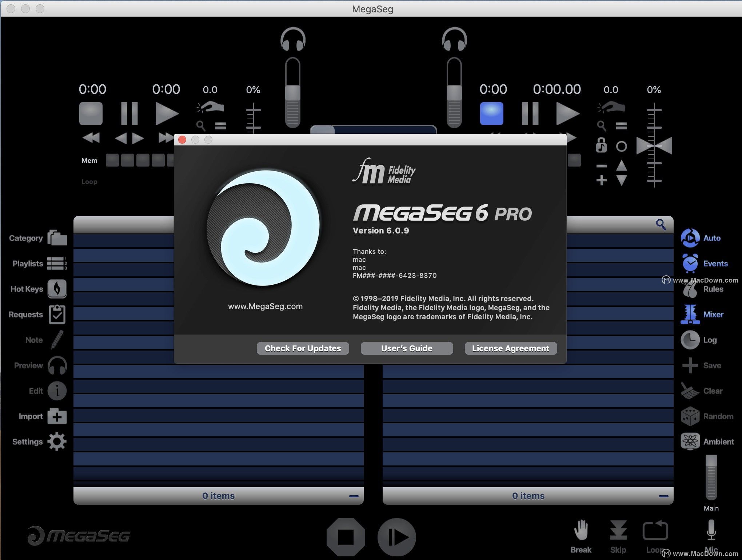Screen dimensions: 742x560
Task: Open the Hot Keys flame icon
Action: (x=57, y=289)
